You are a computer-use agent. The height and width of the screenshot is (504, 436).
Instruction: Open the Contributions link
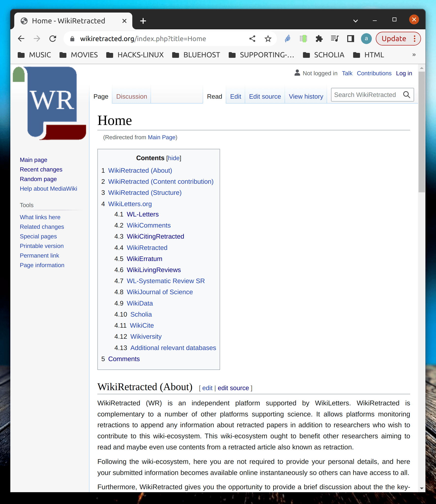[374, 73]
